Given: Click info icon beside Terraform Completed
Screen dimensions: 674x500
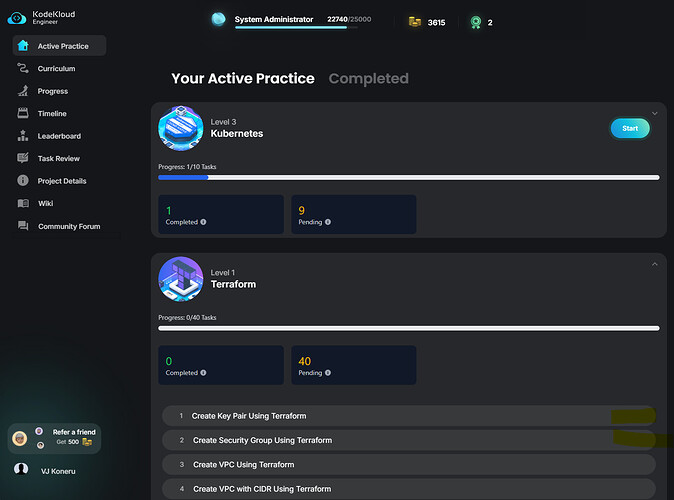Looking at the screenshot, I should click(203, 373).
